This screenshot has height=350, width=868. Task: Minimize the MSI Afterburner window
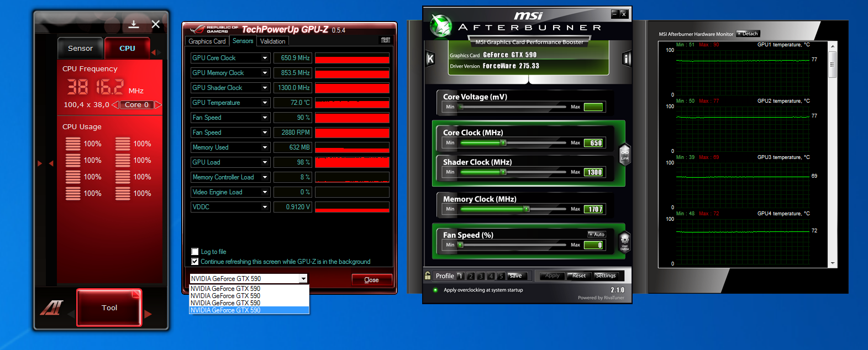[614, 13]
